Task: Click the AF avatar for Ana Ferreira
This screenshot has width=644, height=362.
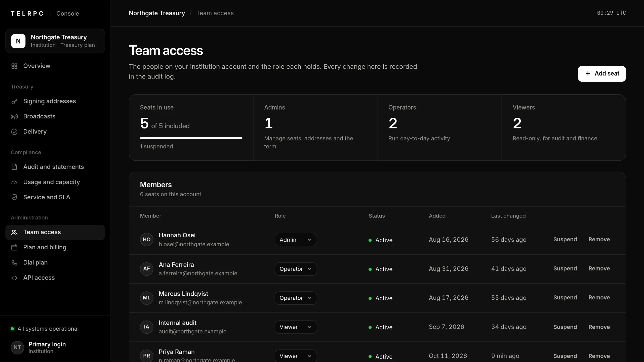Action: (x=147, y=269)
